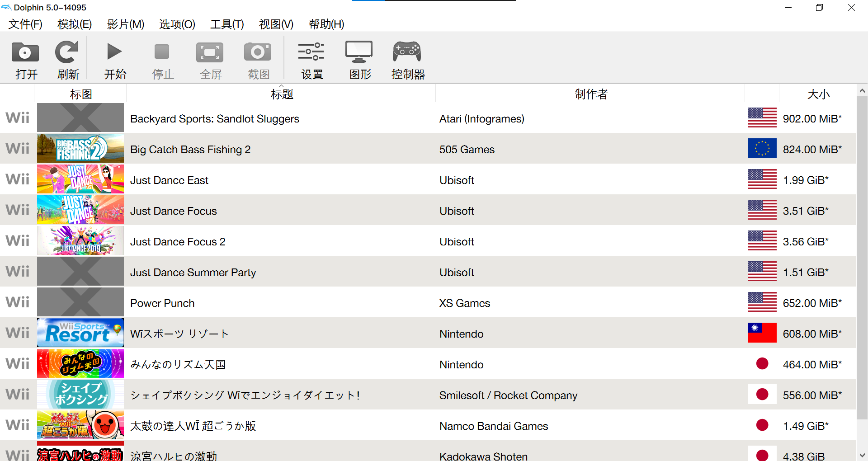Click the scrollbar up arrow of game list
Image resolution: width=868 pixels, height=461 pixels.
coord(862,91)
